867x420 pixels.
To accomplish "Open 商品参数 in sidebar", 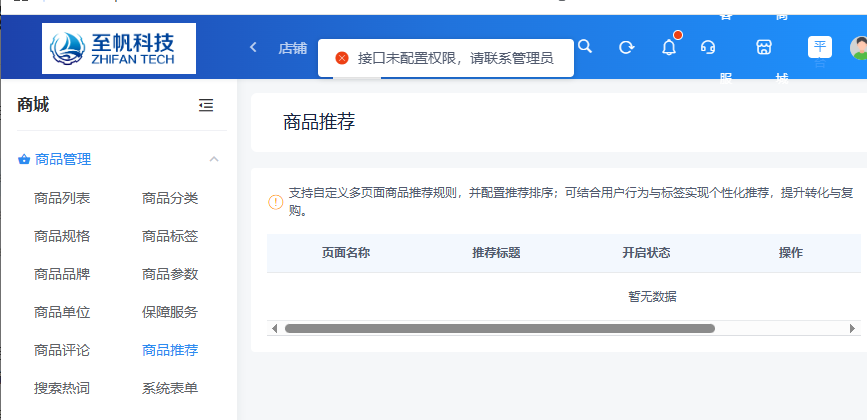I will tap(170, 274).
